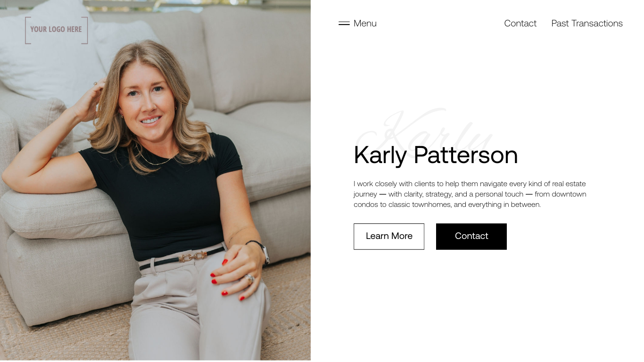
Task: Click the 'Your Logo Here' logo
Action: coord(57,30)
